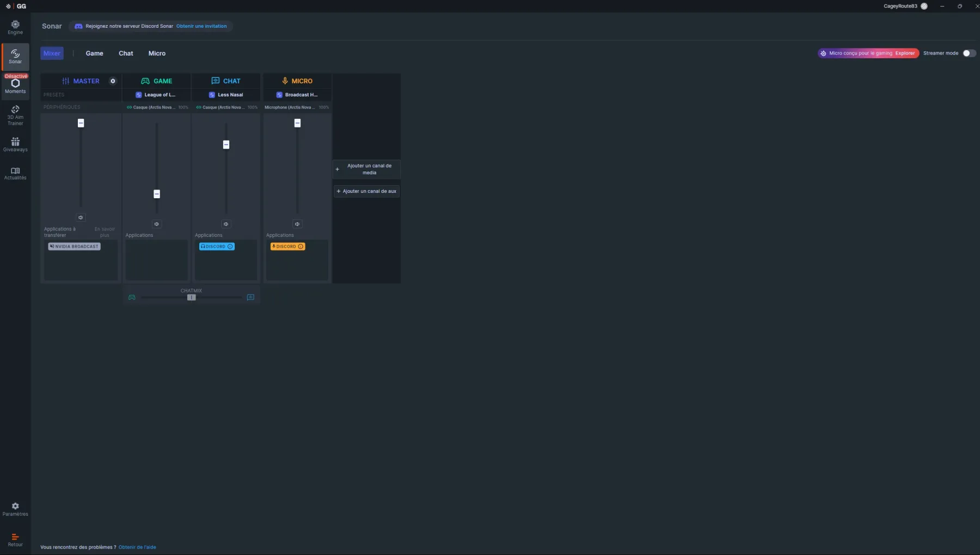980x555 pixels.
Task: Open Paramètres settings gear
Action: (x=15, y=509)
